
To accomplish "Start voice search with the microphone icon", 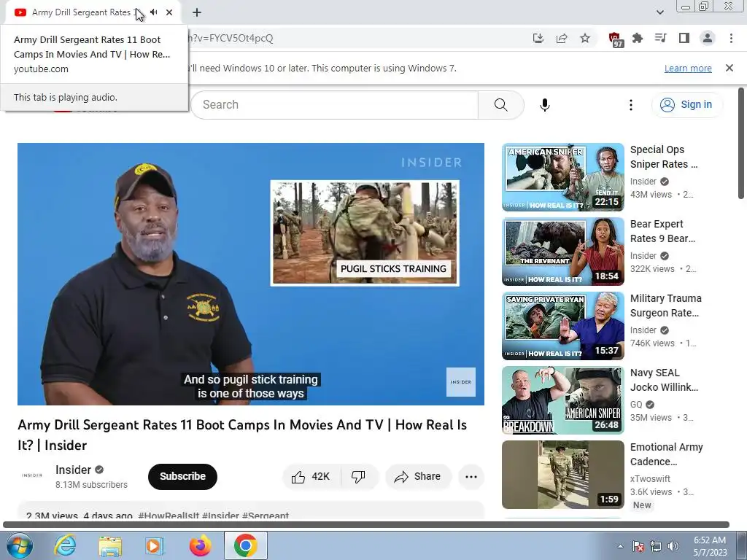I will (x=544, y=105).
